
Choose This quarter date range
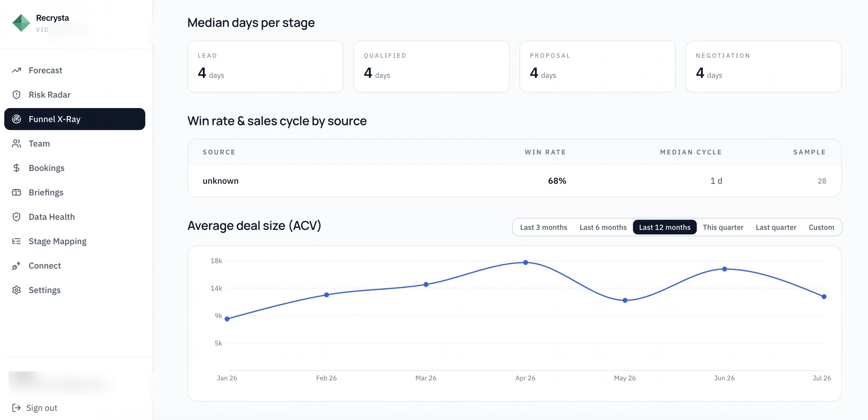(x=723, y=227)
